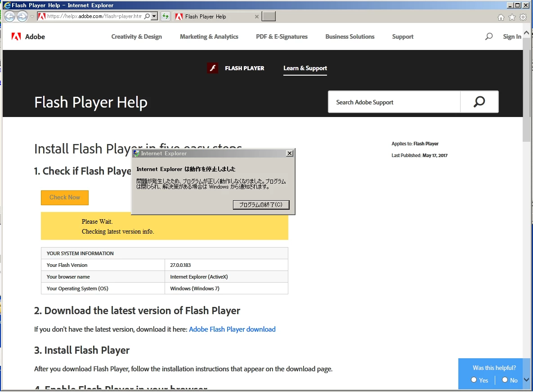Viewport: 533px width, 392px height.
Task: Open the Support menu
Action: pyautogui.click(x=403, y=37)
